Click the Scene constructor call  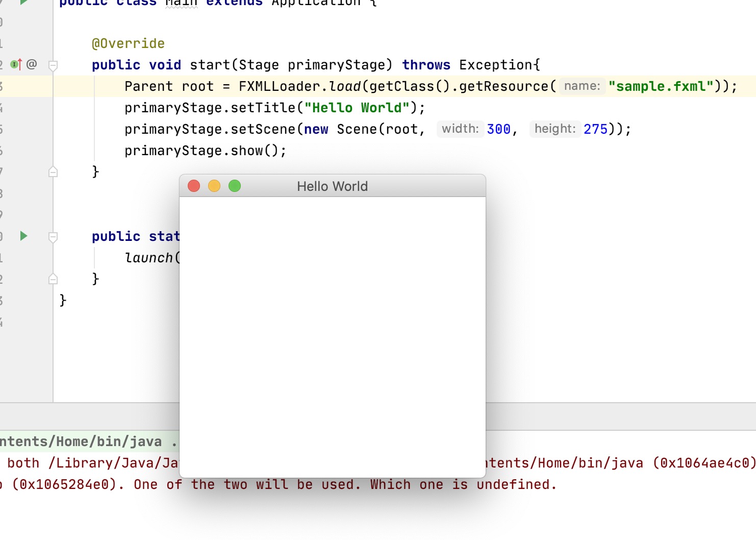(x=357, y=129)
